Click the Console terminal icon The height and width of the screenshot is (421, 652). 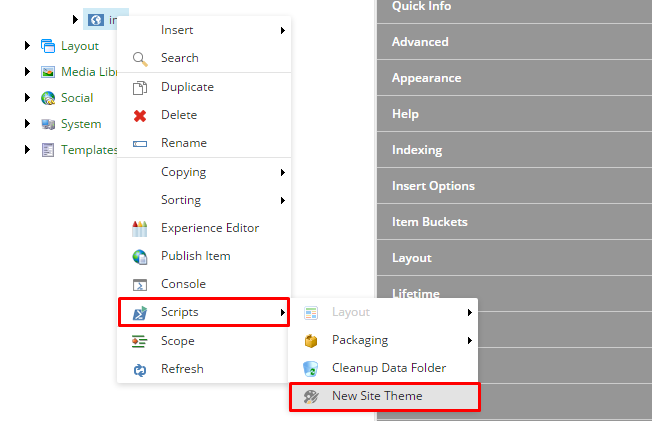(140, 285)
